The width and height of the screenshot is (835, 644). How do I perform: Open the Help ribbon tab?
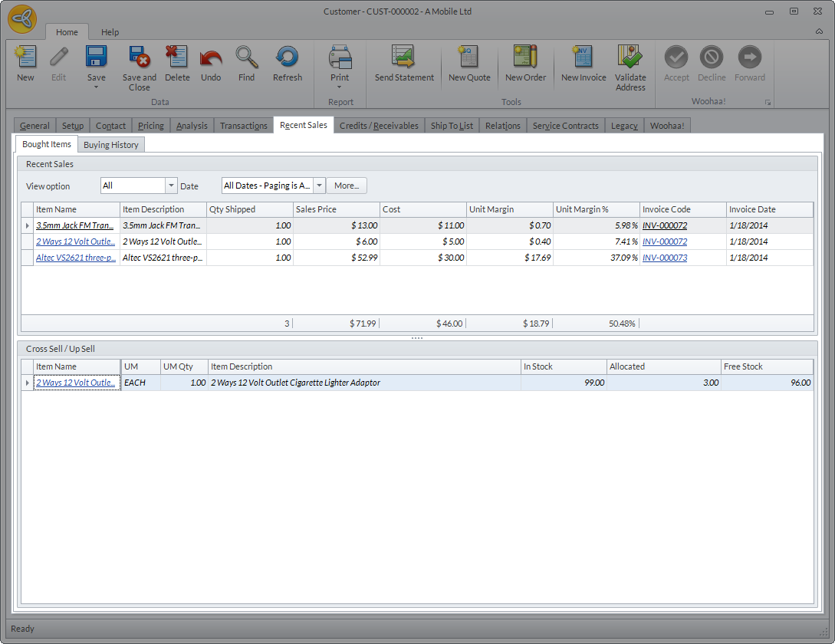click(x=110, y=32)
